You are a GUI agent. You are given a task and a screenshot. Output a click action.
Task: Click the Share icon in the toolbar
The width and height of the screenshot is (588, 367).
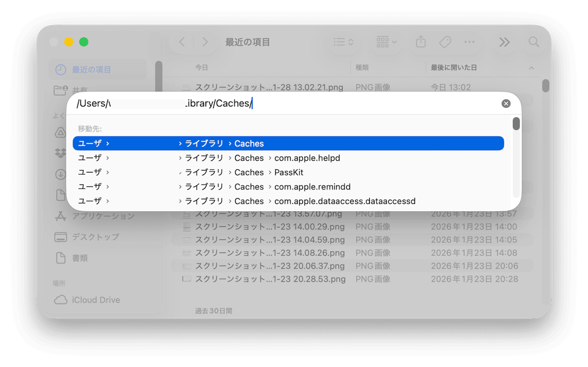(x=420, y=42)
